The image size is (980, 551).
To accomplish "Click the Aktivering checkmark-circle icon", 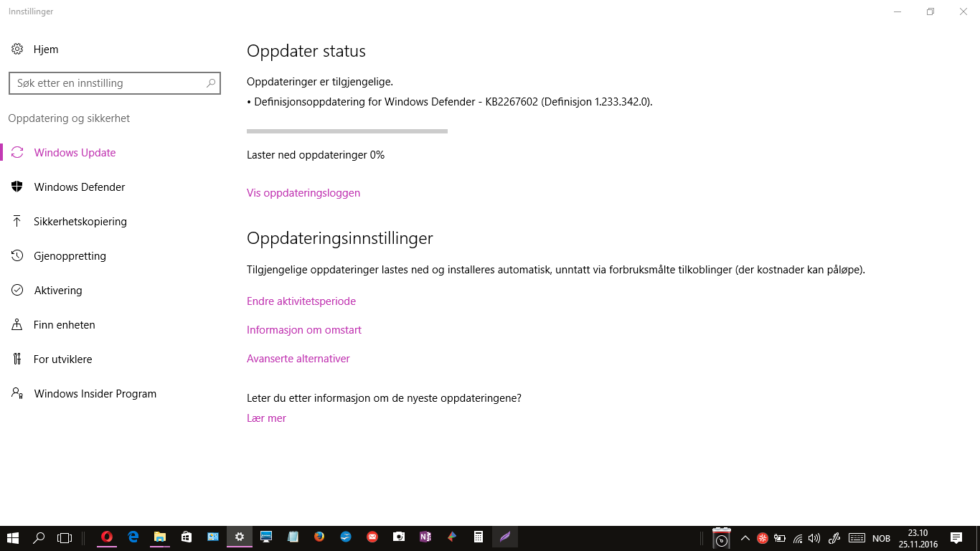I will pos(17,291).
